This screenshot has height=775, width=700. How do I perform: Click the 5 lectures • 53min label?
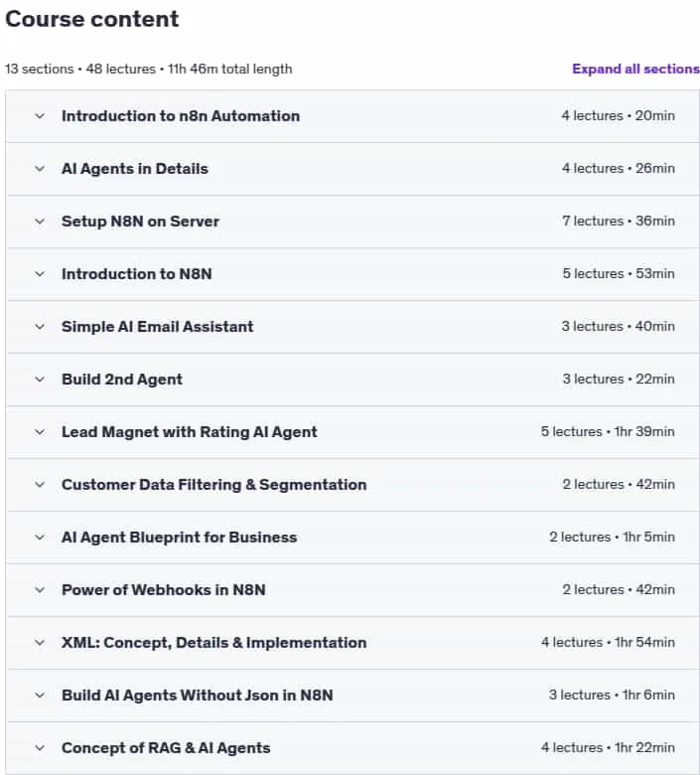tap(619, 274)
